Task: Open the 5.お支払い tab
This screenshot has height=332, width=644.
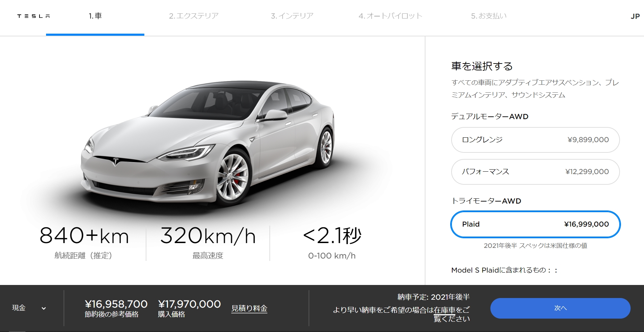Action: pos(489,16)
